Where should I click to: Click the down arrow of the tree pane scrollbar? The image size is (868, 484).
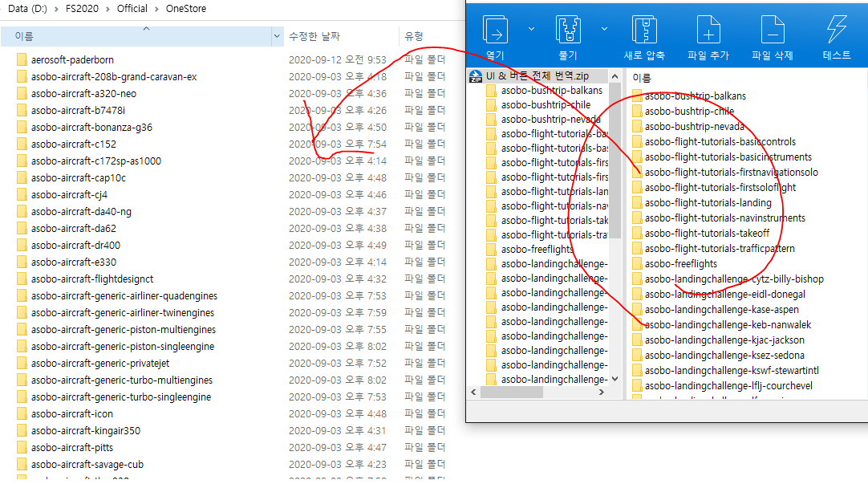coord(614,380)
